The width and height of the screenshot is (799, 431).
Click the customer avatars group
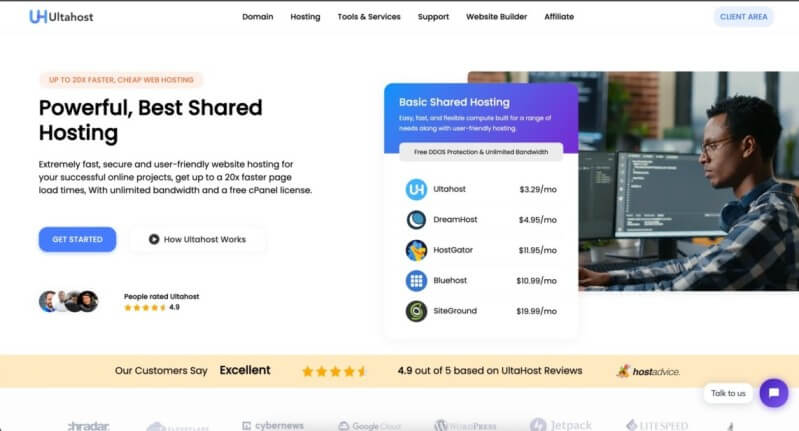(69, 301)
